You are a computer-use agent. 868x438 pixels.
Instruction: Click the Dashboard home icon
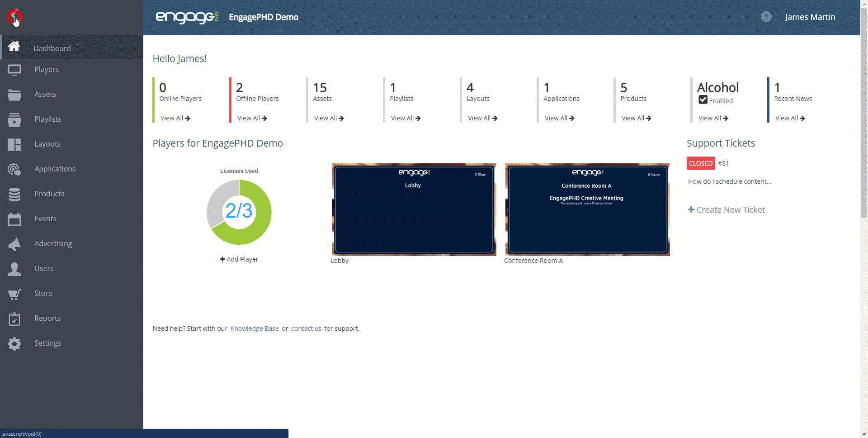point(14,46)
